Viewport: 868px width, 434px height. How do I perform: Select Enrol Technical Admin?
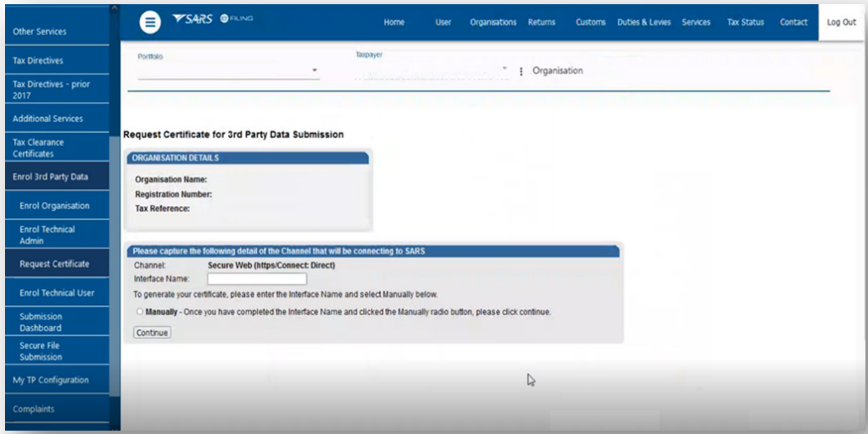click(x=57, y=235)
